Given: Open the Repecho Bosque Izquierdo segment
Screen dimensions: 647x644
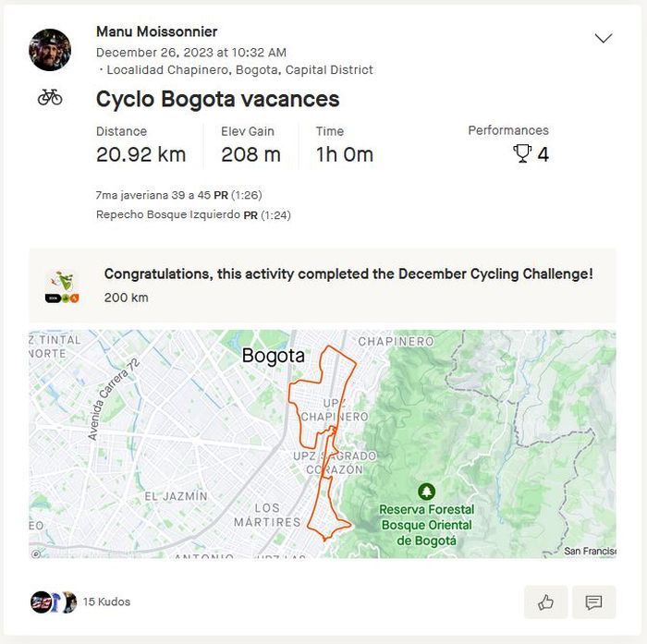Looking at the screenshot, I should click(168, 214).
